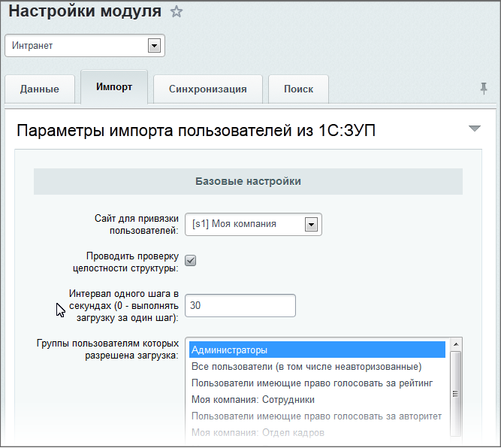Open the Интранет module dropdown
Viewport: 501px width, 448px height.
(85, 46)
